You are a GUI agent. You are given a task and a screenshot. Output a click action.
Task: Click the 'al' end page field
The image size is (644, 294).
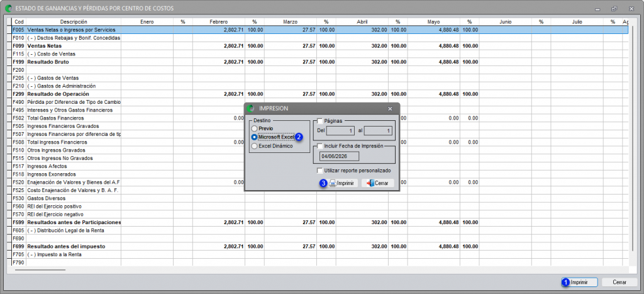pos(378,131)
